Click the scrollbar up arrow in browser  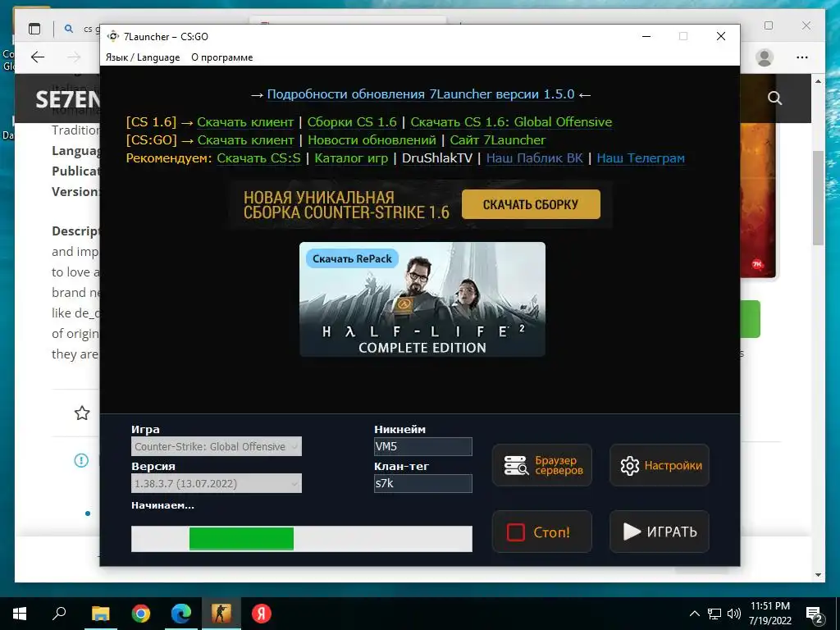[818, 81]
